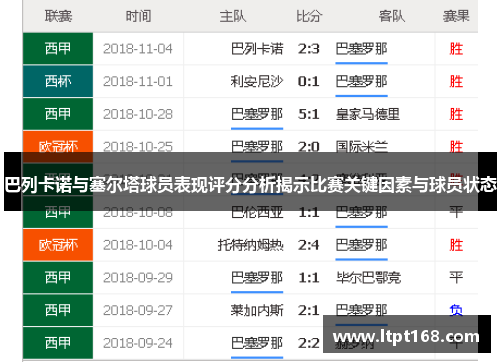Viewport: 500px width, 362px height.
Task: Click the 客队 column header
Action: click(x=392, y=16)
